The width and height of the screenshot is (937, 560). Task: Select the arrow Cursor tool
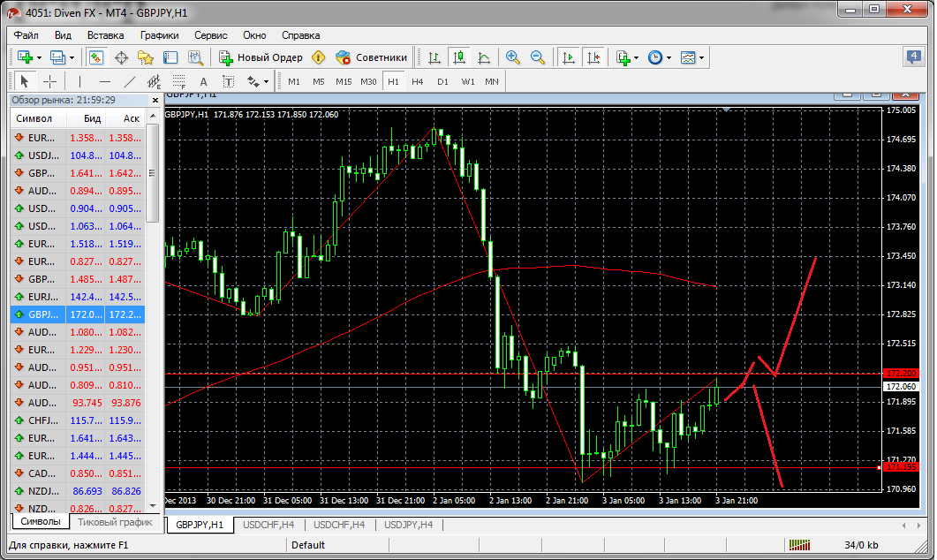coord(25,81)
